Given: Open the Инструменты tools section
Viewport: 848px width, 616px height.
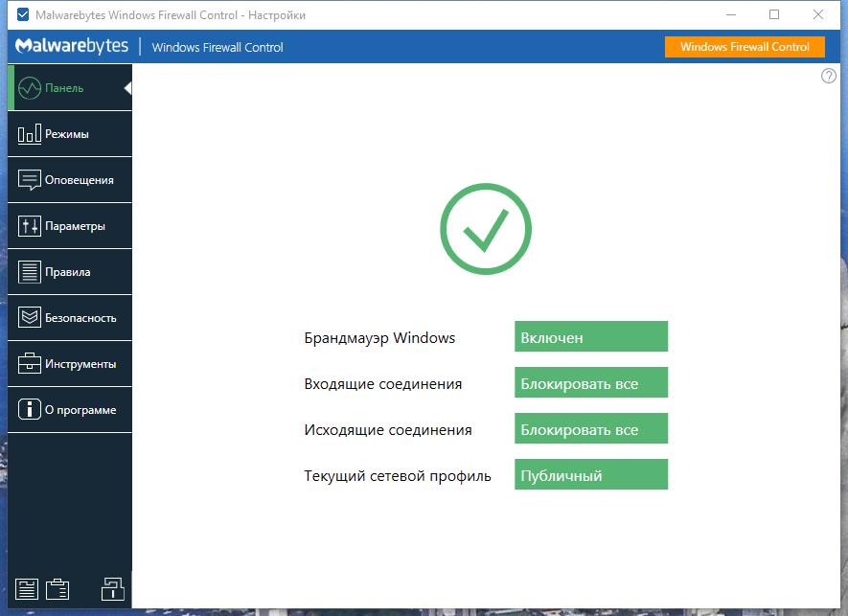Looking at the screenshot, I should 70,364.
